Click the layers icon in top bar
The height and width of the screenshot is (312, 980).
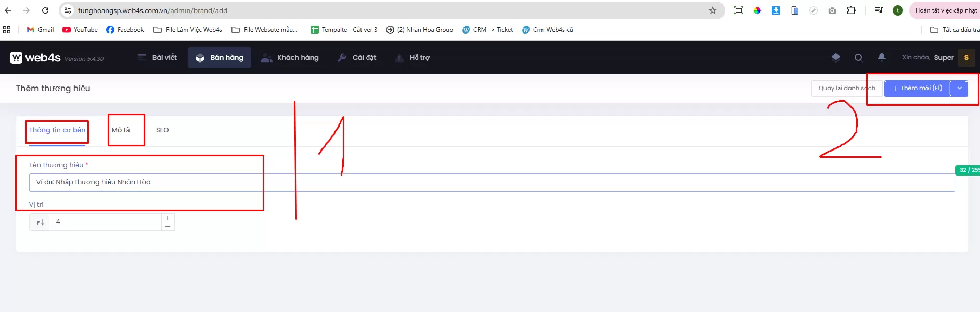pos(835,57)
